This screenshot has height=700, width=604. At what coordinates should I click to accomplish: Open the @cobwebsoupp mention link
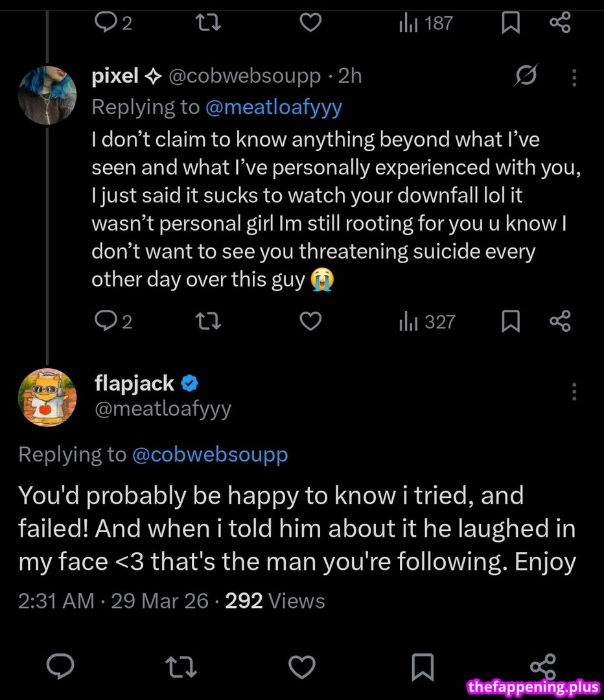tap(209, 455)
